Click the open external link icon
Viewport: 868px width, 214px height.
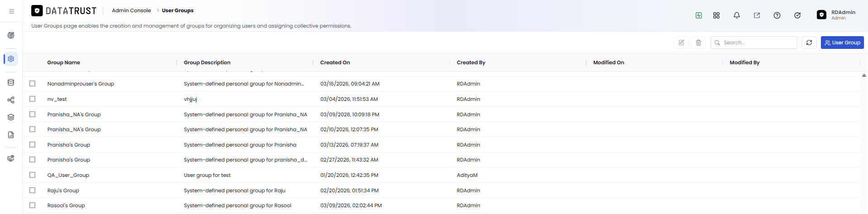click(757, 15)
